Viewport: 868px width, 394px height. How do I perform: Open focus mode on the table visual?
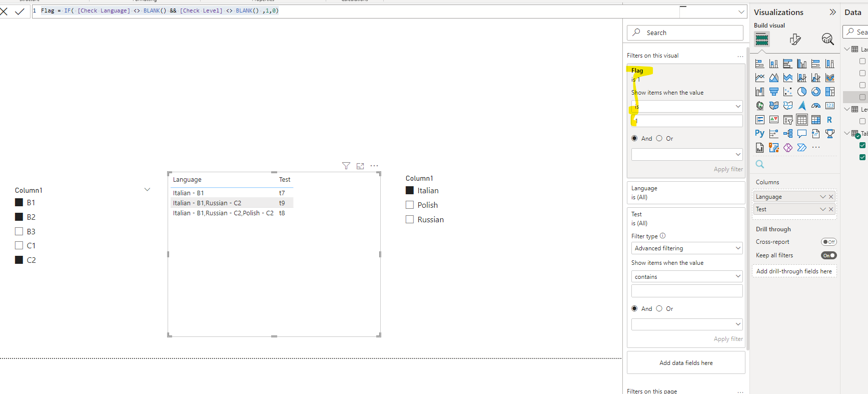point(360,166)
